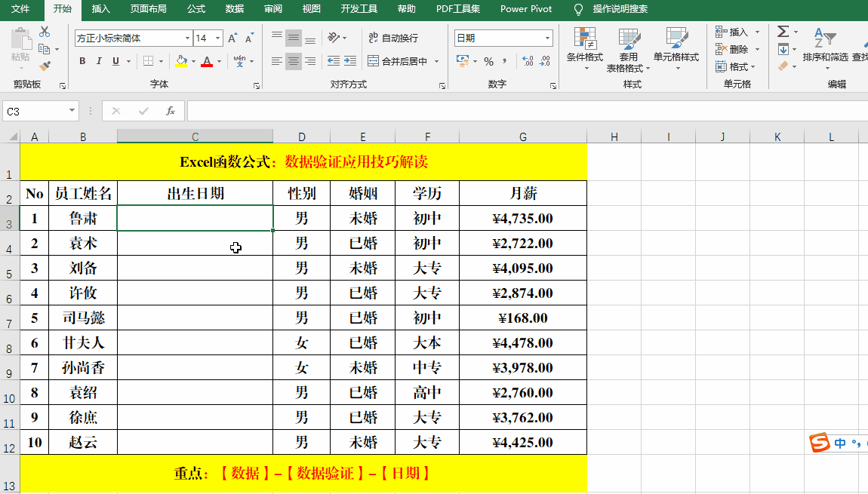The image size is (868, 494).
Task: Open alignment group dialog launcher
Action: [442, 86]
